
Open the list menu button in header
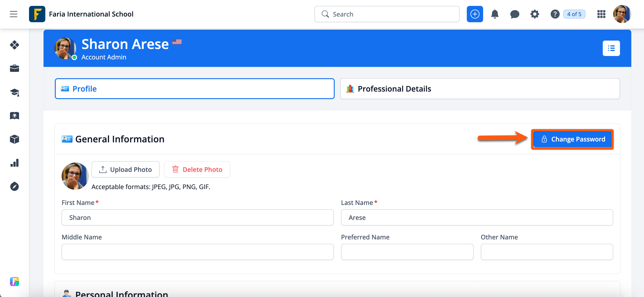click(x=611, y=48)
